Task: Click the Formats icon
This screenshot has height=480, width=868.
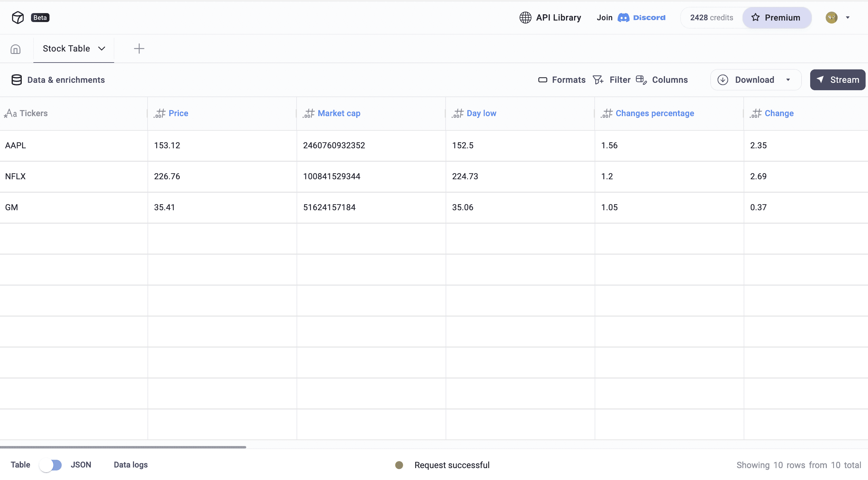Action: point(542,80)
